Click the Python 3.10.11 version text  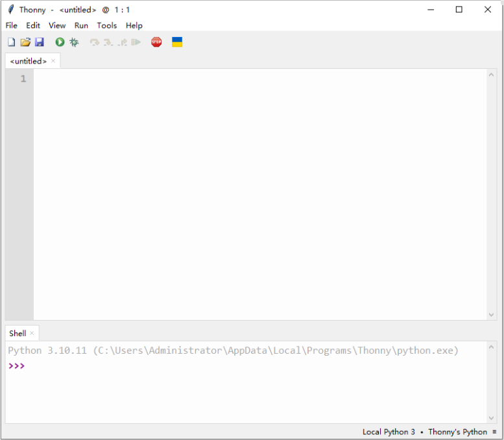pos(47,350)
